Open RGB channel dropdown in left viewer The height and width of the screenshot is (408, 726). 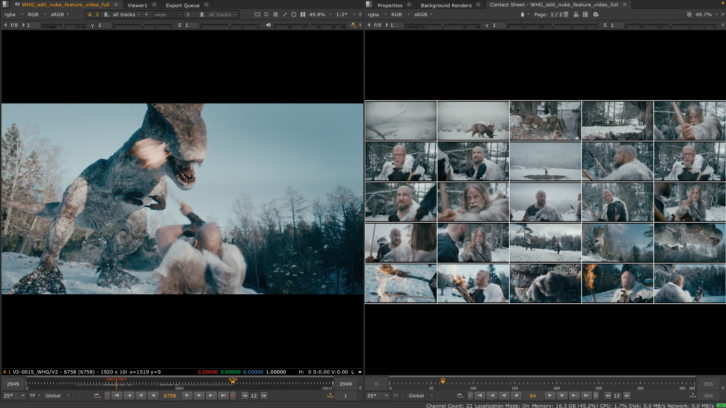[35, 14]
